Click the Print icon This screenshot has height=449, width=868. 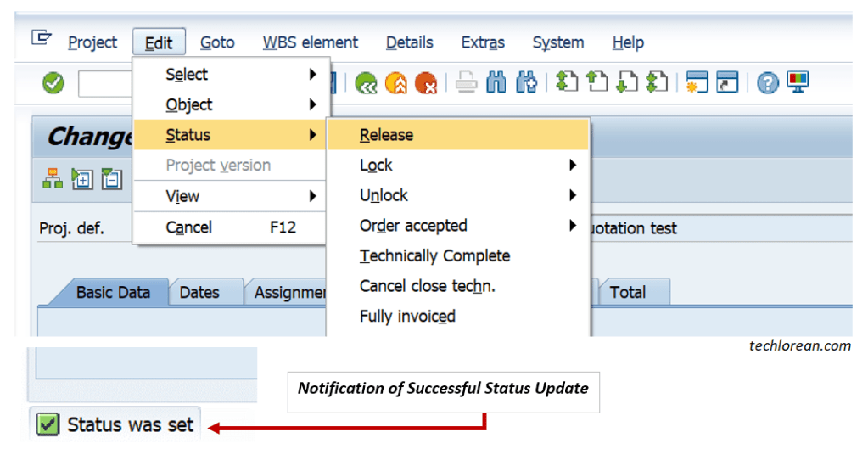click(x=466, y=83)
